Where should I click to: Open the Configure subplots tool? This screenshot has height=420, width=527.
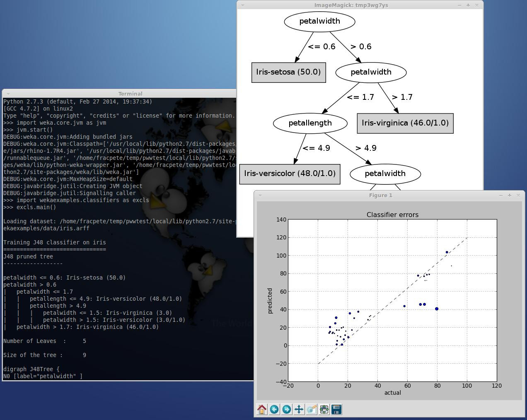coord(324,410)
